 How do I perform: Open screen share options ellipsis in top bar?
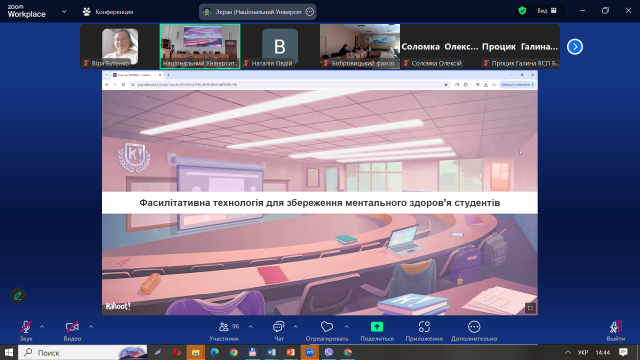coord(310,12)
